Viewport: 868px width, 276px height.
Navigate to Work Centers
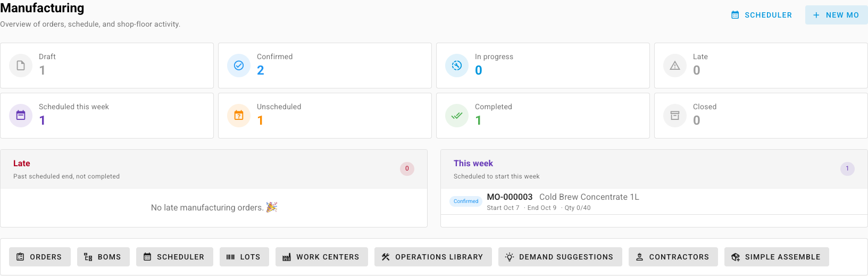click(x=322, y=257)
